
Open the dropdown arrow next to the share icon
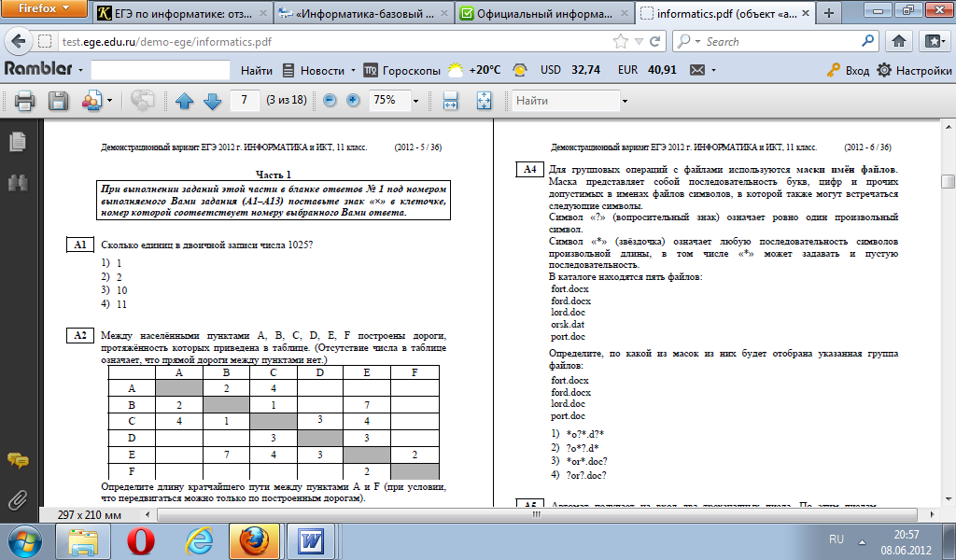110,101
